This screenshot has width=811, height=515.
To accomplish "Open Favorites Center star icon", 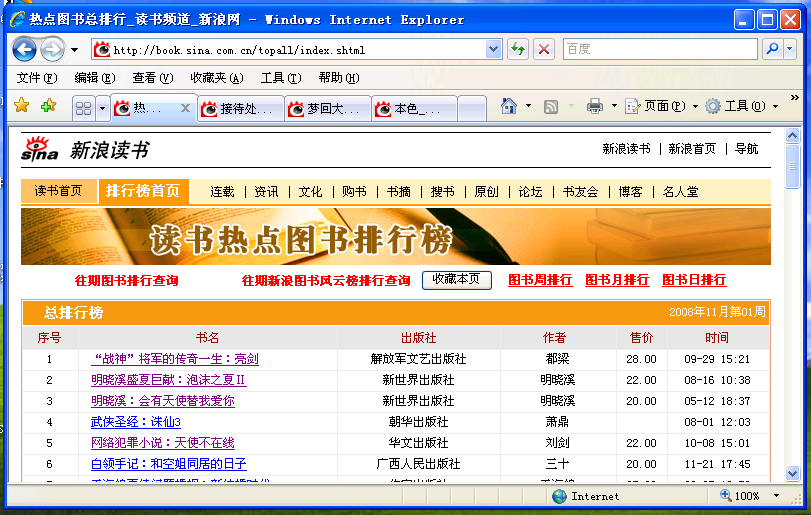I will click(21, 106).
